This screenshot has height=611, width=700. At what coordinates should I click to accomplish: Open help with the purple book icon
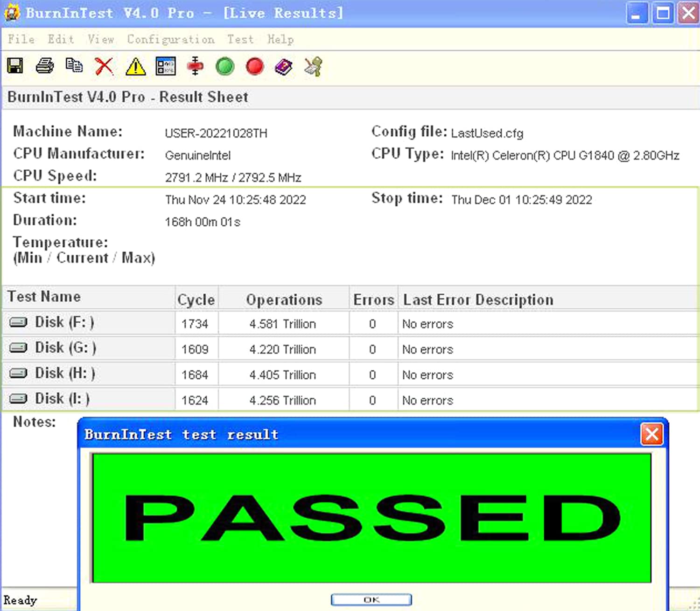(x=284, y=67)
